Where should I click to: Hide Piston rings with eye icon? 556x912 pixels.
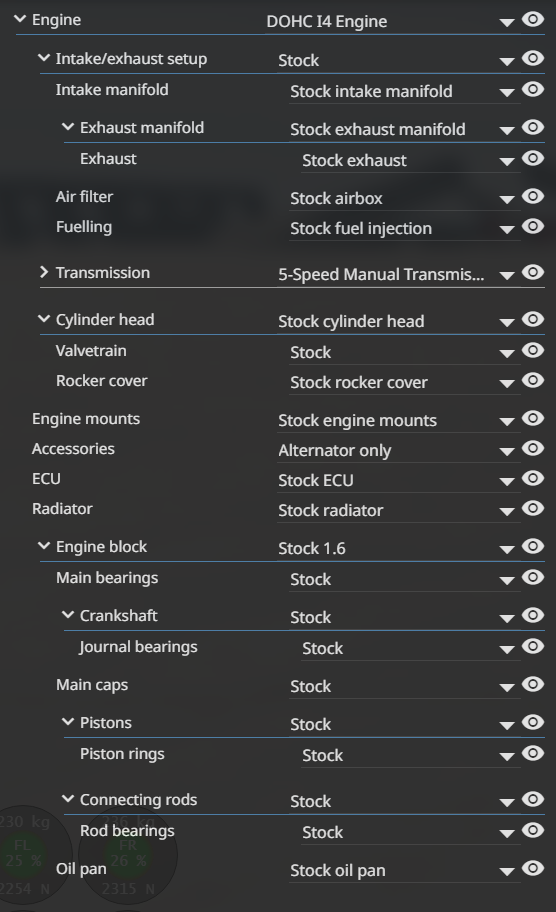(x=533, y=753)
